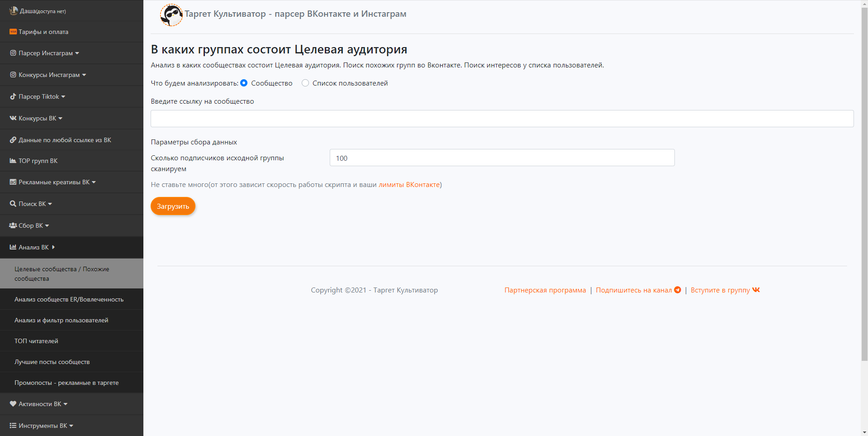This screenshot has width=868, height=436.
Task: Open Анализ и фильтр пользователей
Action: click(71, 320)
